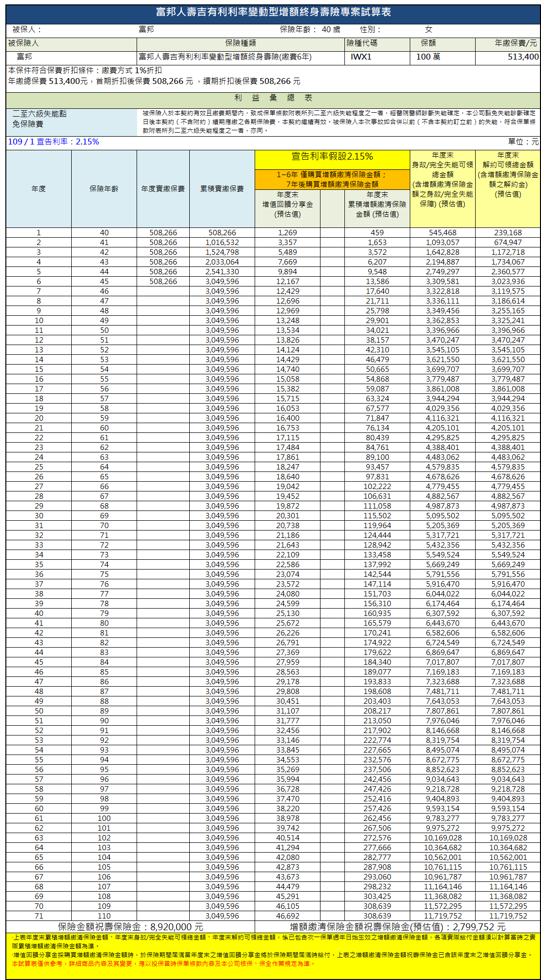Click the surrender value 239,168
The image size is (541, 980).
click(508, 233)
